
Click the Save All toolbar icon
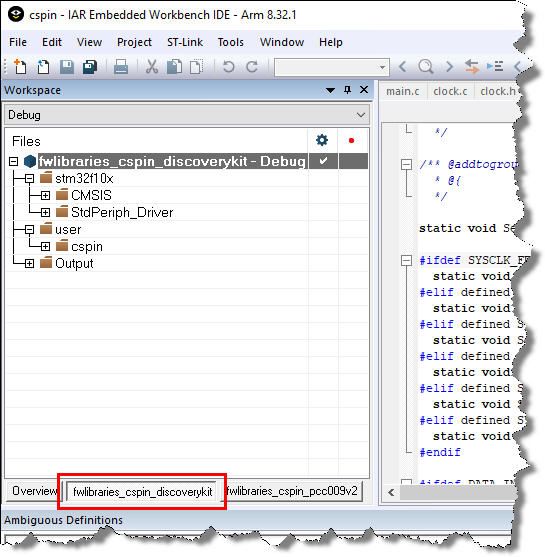coord(90,66)
